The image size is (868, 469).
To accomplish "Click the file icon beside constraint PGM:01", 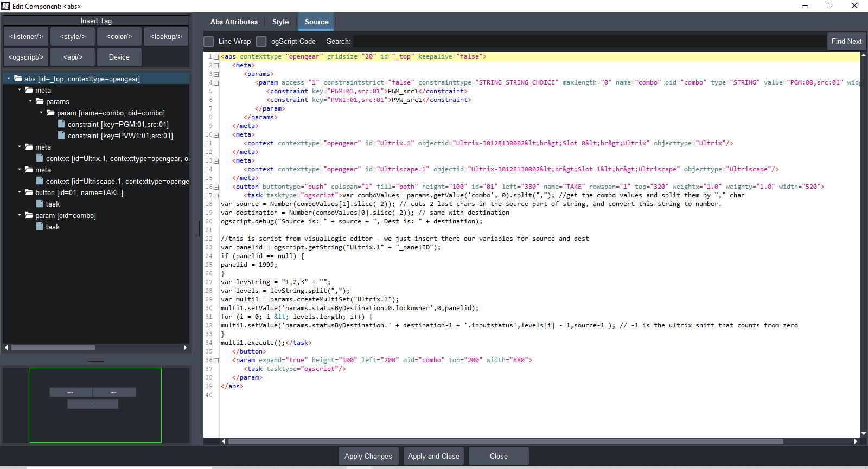I will point(61,124).
